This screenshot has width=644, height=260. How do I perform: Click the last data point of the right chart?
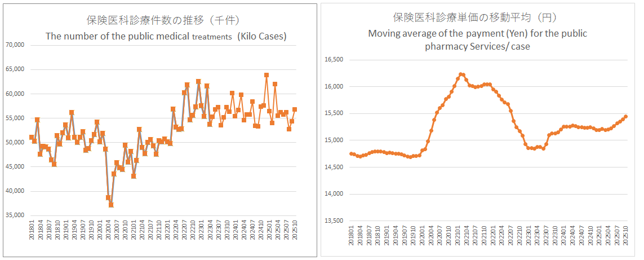click(x=625, y=117)
